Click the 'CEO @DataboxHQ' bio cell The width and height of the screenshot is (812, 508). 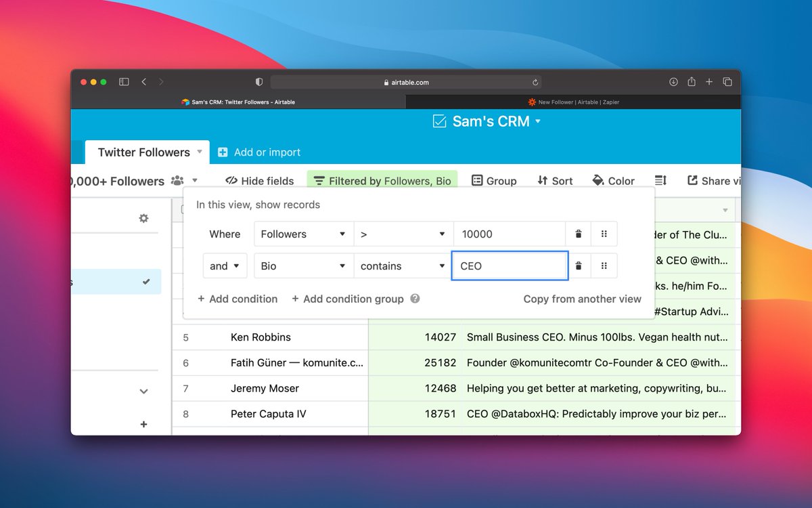point(599,414)
